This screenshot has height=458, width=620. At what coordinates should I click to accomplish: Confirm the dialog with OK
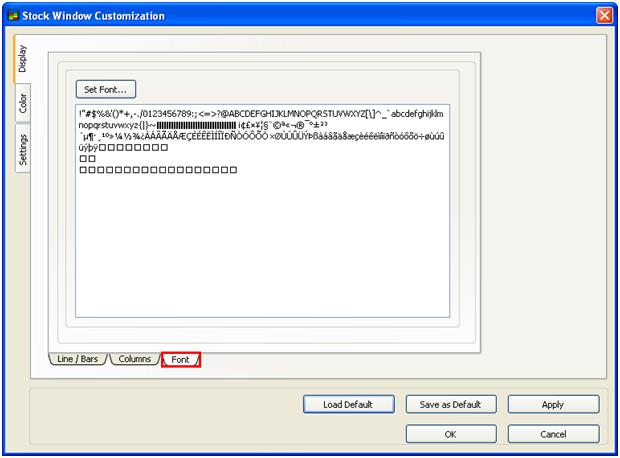pyautogui.click(x=450, y=434)
